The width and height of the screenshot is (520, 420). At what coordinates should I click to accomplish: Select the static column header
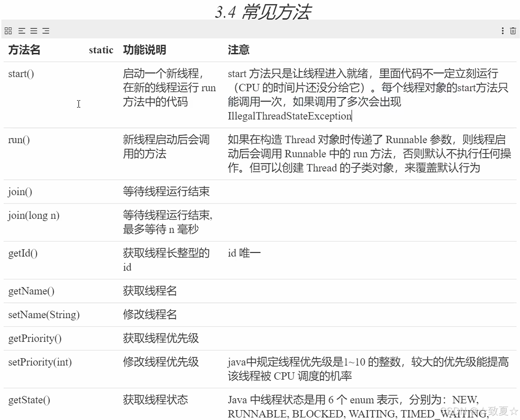coord(101,50)
